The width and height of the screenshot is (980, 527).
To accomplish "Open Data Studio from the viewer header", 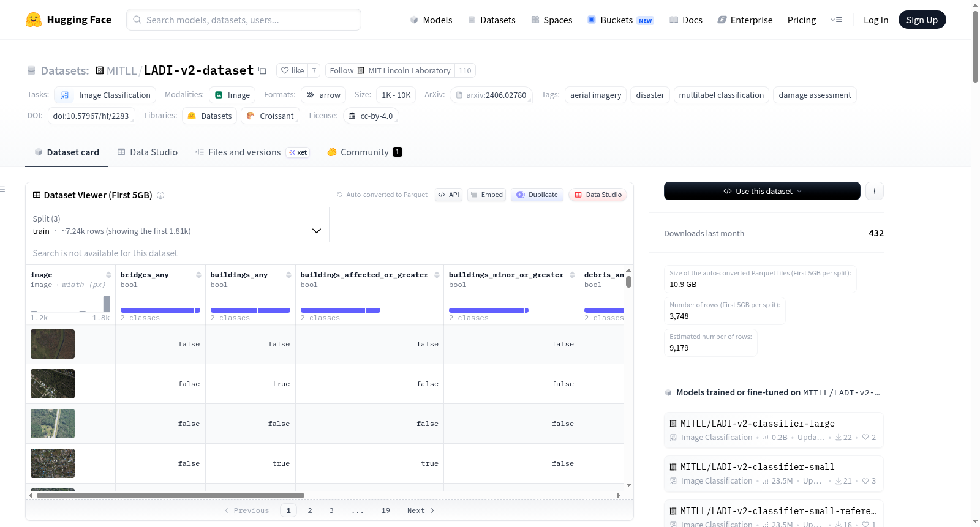I will tap(598, 195).
